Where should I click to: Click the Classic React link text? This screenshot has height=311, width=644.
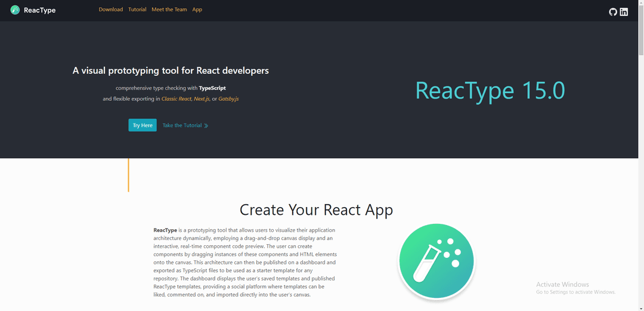point(177,98)
